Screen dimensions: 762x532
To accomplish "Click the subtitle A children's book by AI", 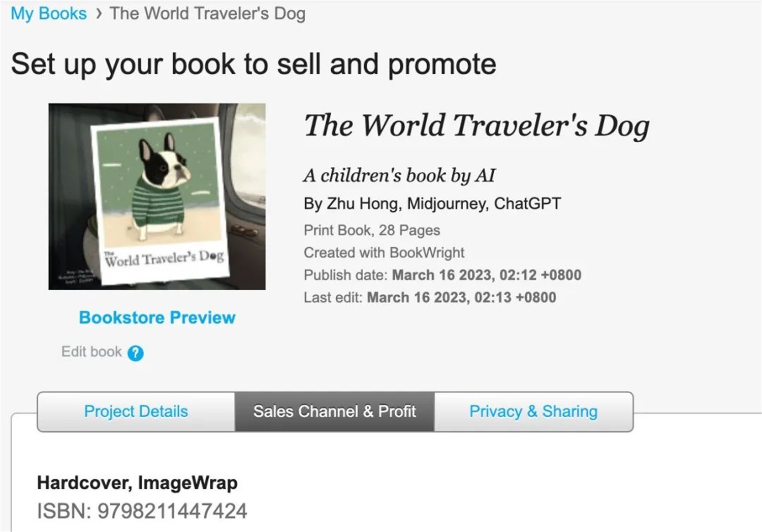I will 399,176.
